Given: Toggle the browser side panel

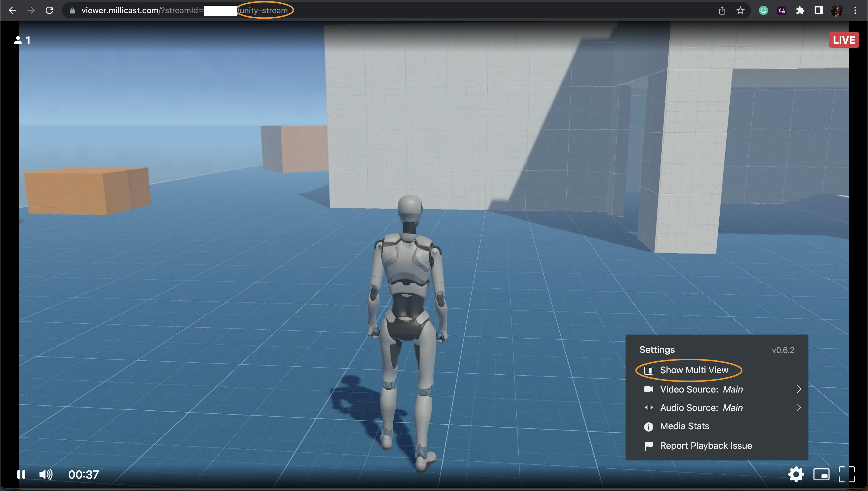Looking at the screenshot, I should 818,10.
